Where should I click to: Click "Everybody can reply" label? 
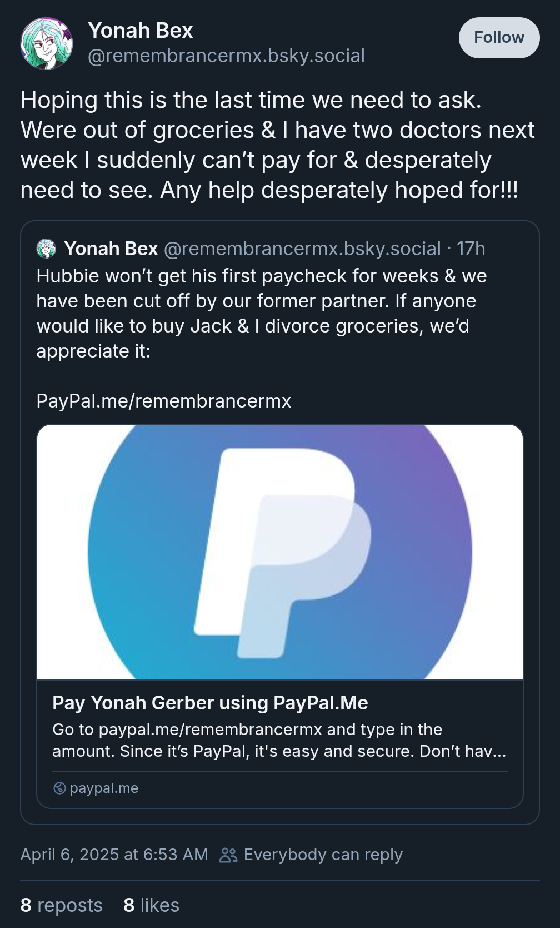(323, 855)
